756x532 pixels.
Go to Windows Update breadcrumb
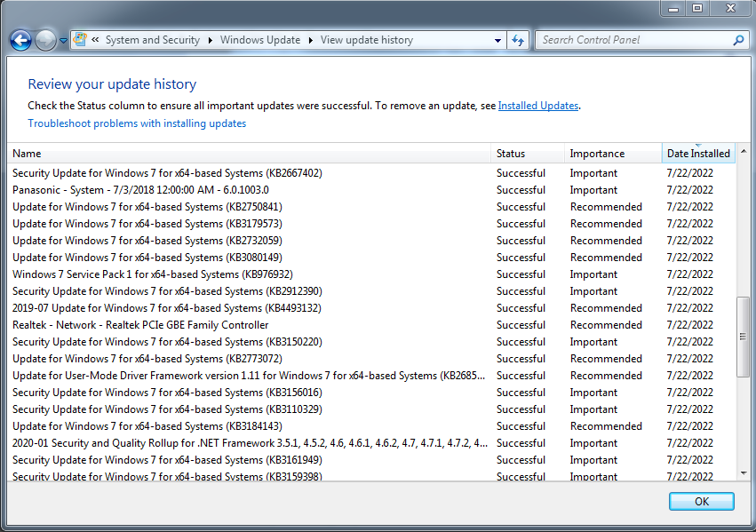click(260, 40)
